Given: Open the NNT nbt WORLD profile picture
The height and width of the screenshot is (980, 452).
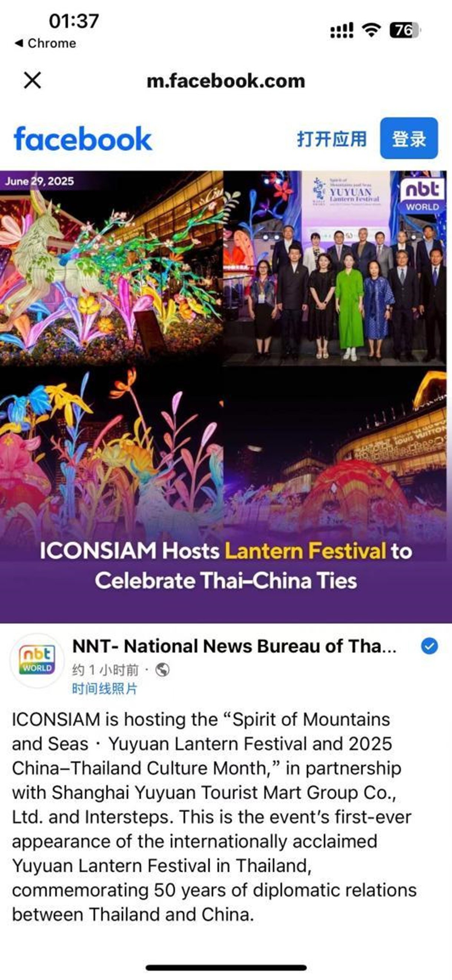Looking at the screenshot, I should click(37, 660).
